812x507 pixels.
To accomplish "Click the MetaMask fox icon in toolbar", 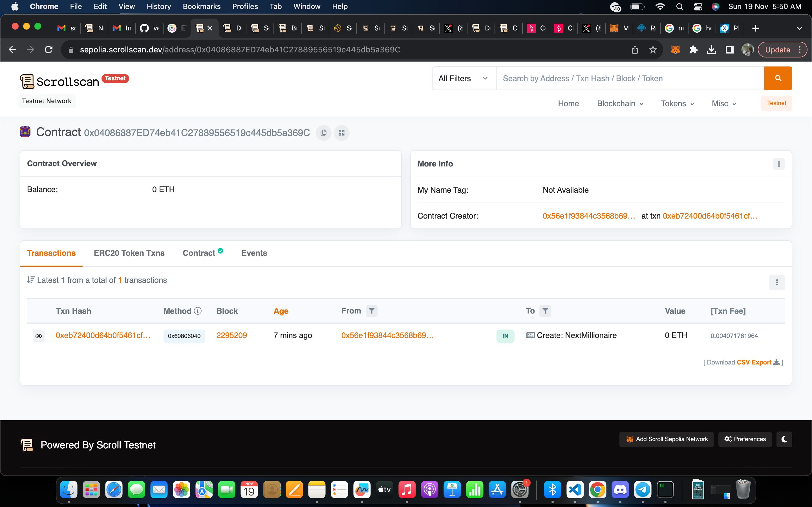I will coord(675,50).
